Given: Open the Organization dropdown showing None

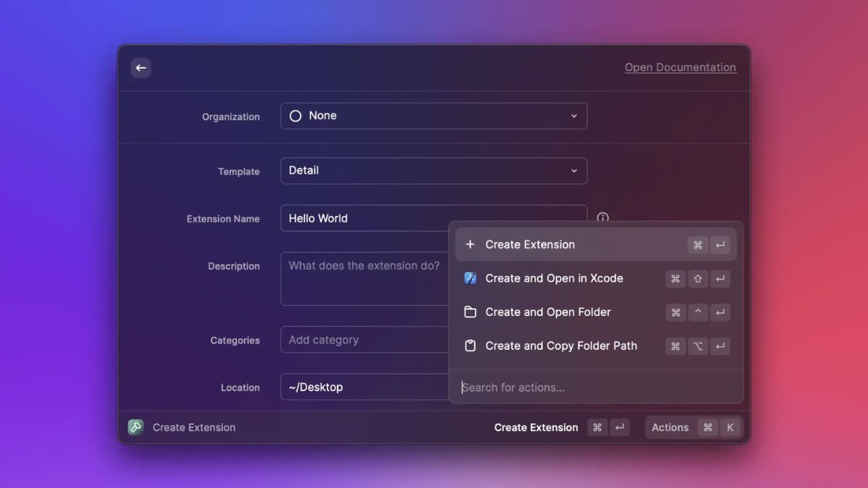Looking at the screenshot, I should 433,116.
